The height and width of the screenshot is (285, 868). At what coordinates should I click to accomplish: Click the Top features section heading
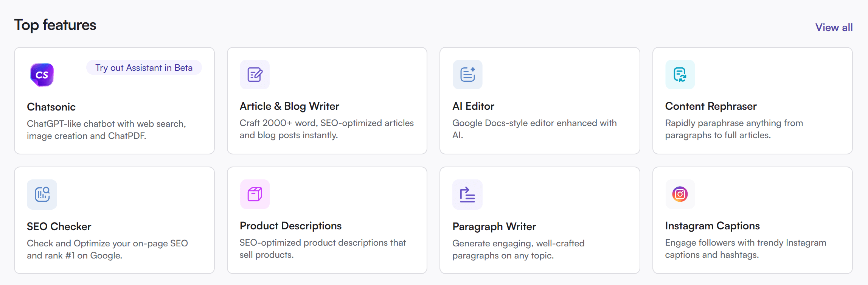pyautogui.click(x=55, y=25)
